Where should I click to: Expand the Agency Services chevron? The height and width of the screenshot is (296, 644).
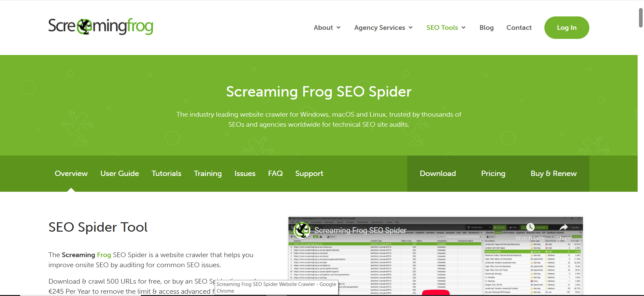tap(411, 27)
